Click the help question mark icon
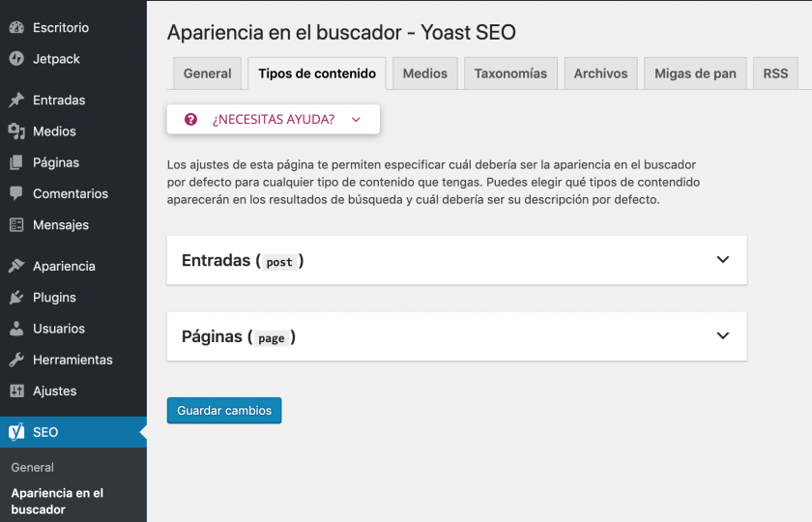Screen dimensions: 812x522 pyautogui.click(x=190, y=120)
